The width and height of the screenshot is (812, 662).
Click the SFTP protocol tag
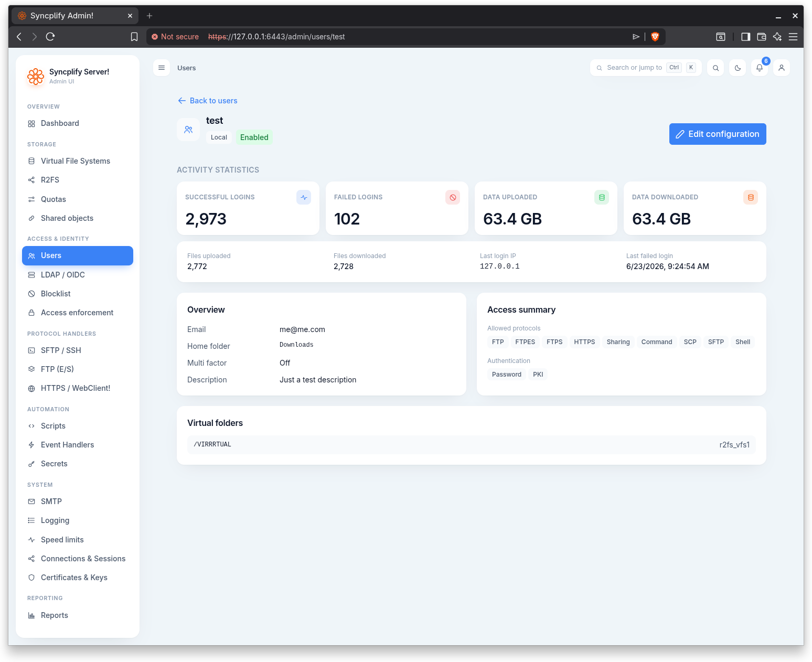[x=716, y=342]
